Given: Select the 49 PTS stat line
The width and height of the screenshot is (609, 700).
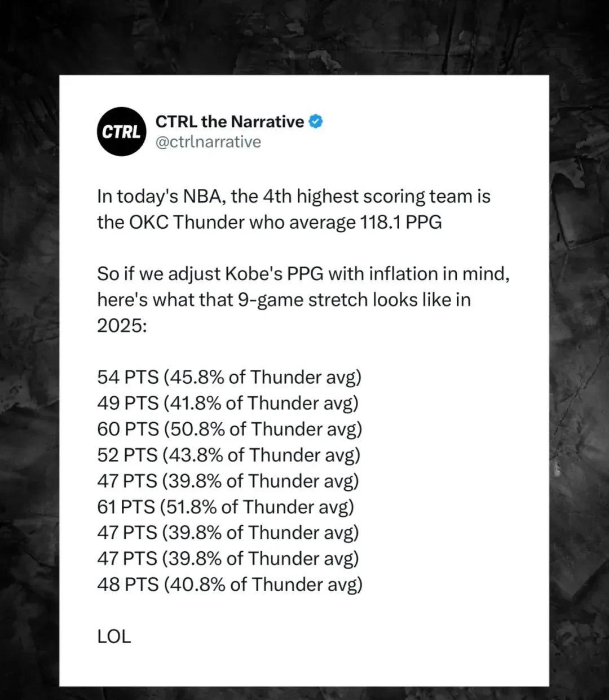Looking at the screenshot, I should [x=228, y=403].
